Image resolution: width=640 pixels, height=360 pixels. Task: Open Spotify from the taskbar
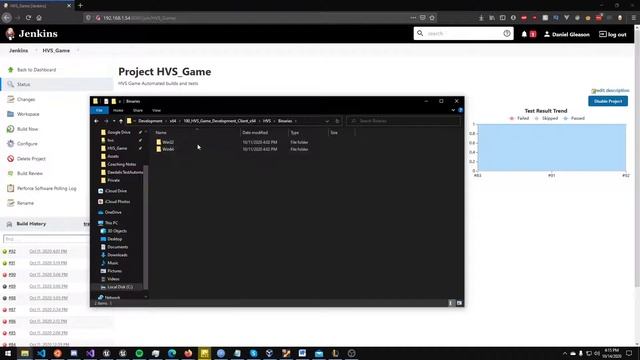tap(139, 353)
